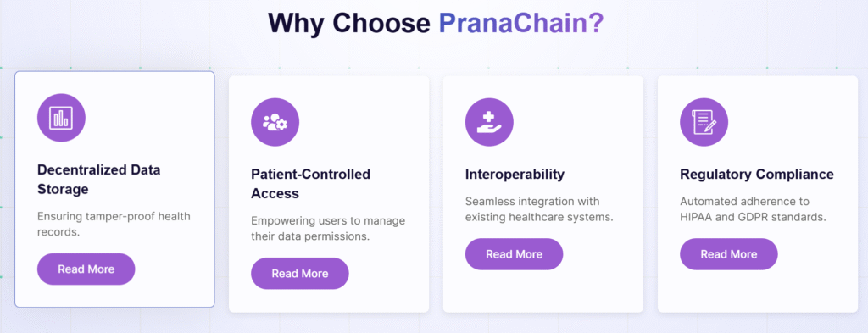868x333 pixels.
Task: Open Read More under Patient-Controlled Access
Action: click(x=300, y=273)
